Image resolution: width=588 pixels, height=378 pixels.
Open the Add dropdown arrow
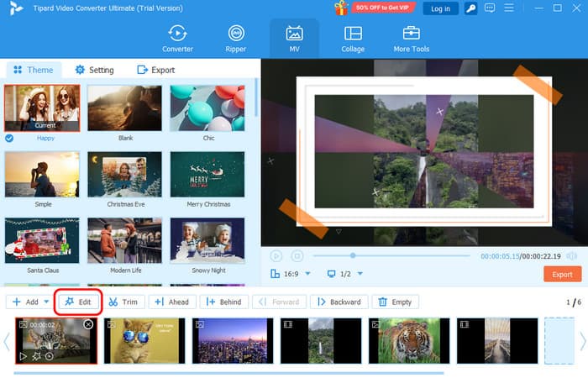[x=45, y=302]
